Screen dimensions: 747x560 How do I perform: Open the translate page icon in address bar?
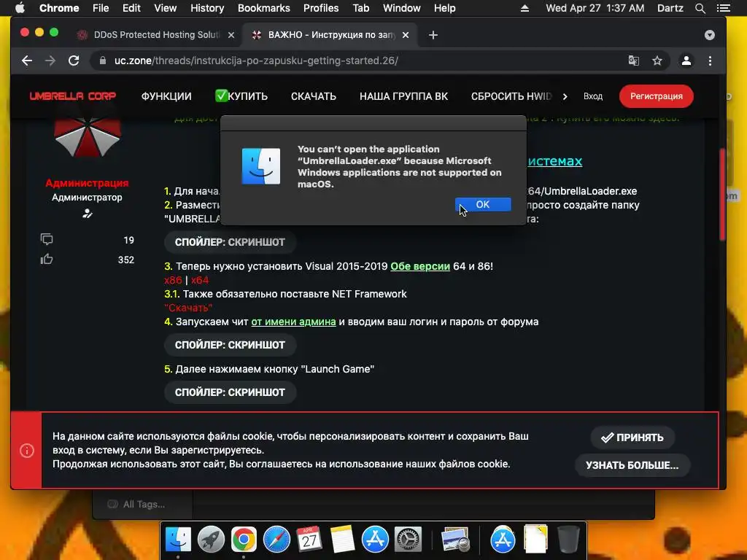(x=633, y=61)
